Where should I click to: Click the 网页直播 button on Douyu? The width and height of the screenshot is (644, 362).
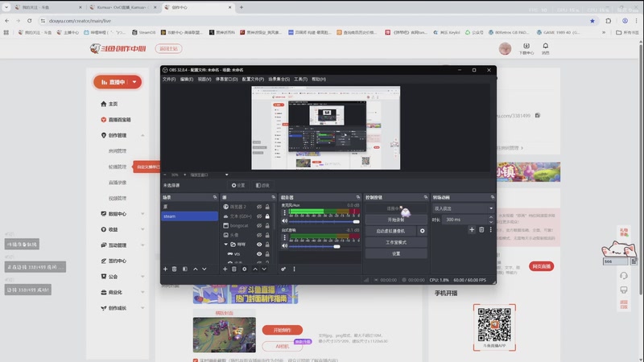[541, 266]
